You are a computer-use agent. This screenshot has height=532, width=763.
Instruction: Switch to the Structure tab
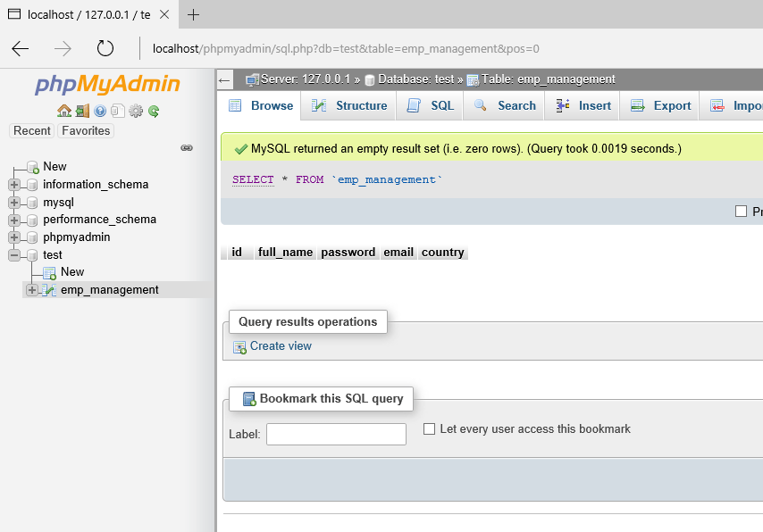pyautogui.click(x=349, y=105)
